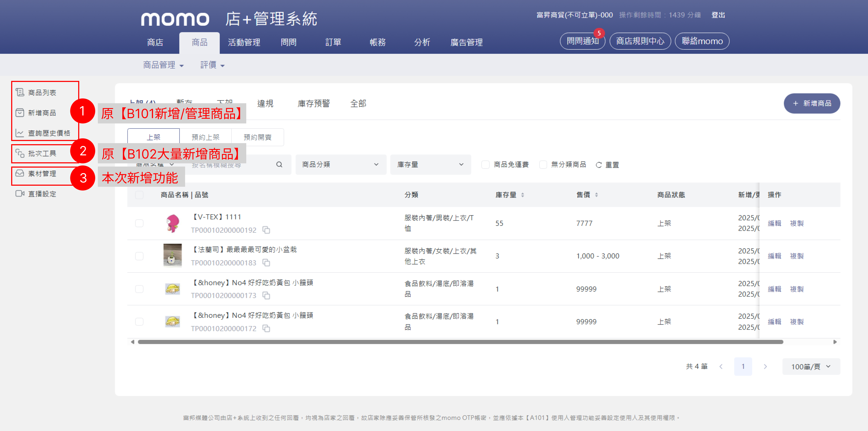Copy product number TP00010200000192
The height and width of the screenshot is (431, 868).
266,230
